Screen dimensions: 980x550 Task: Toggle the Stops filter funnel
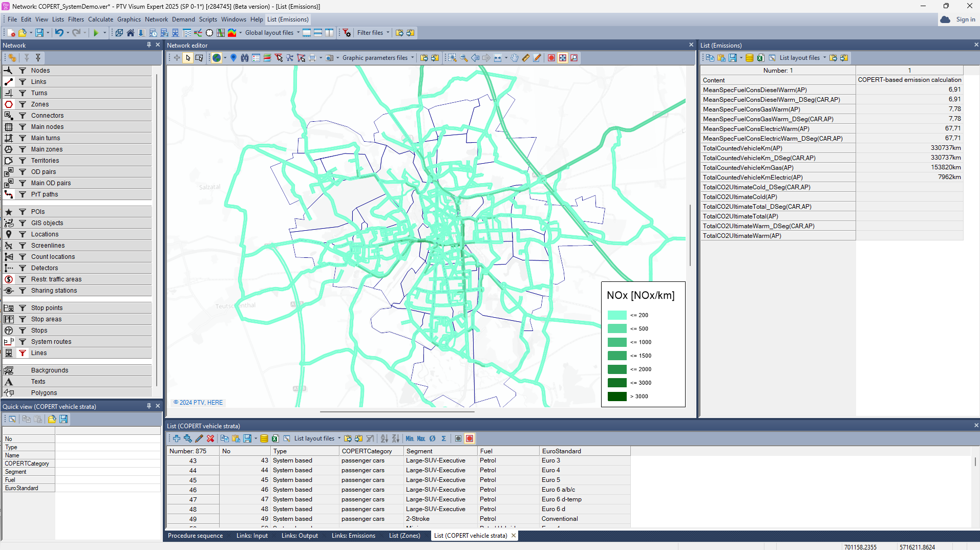tap(23, 331)
